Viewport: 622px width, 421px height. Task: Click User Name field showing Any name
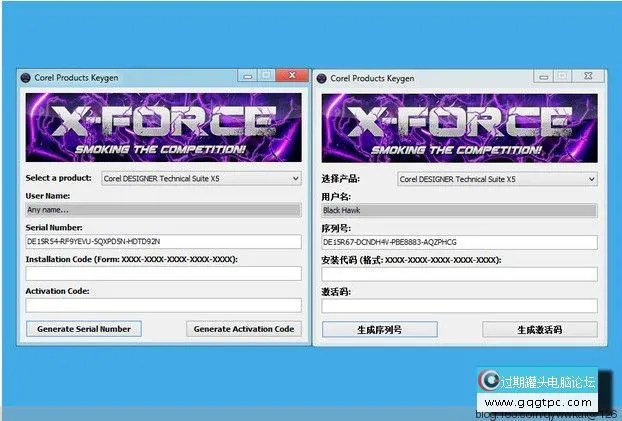[163, 210]
